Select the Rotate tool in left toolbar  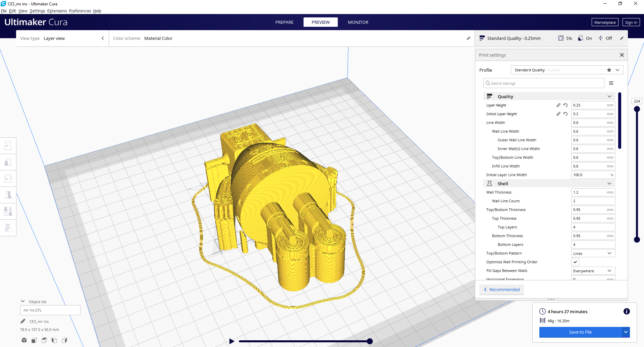(8, 179)
